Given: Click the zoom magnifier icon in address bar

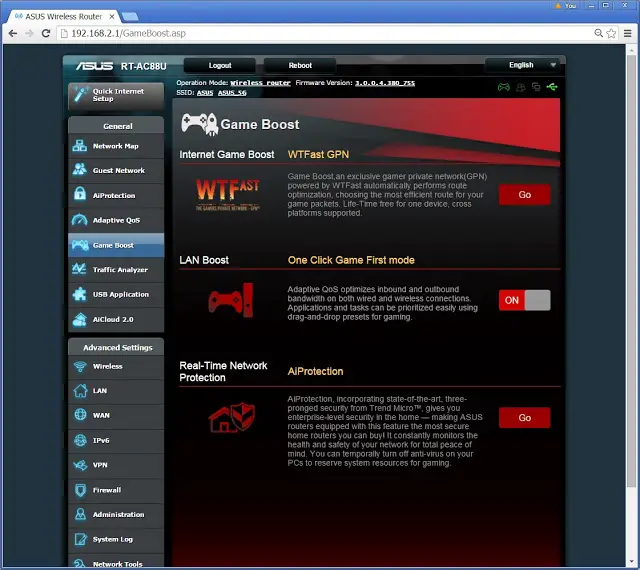Looking at the screenshot, I should click(598, 33).
